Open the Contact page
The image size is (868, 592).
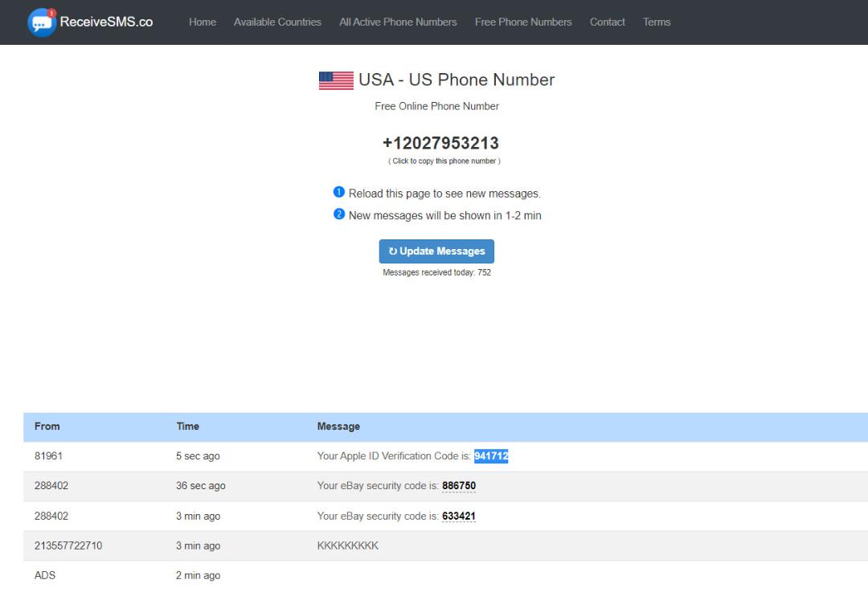608,22
